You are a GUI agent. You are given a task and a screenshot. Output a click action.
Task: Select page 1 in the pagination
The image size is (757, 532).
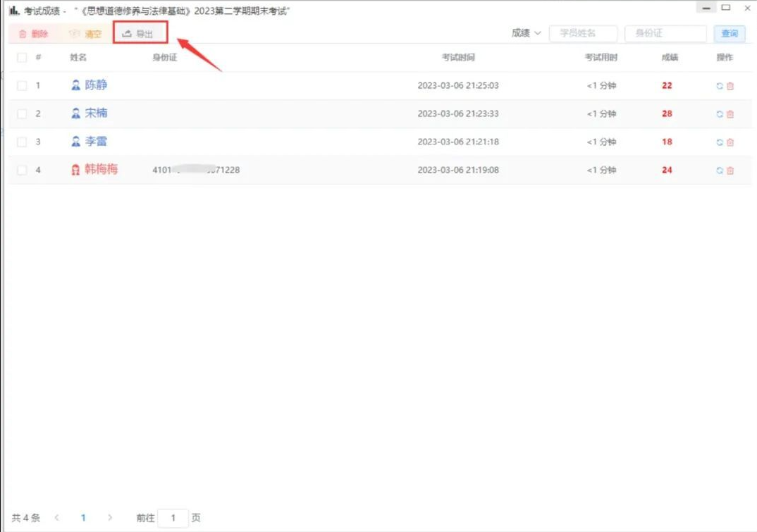[83, 517]
